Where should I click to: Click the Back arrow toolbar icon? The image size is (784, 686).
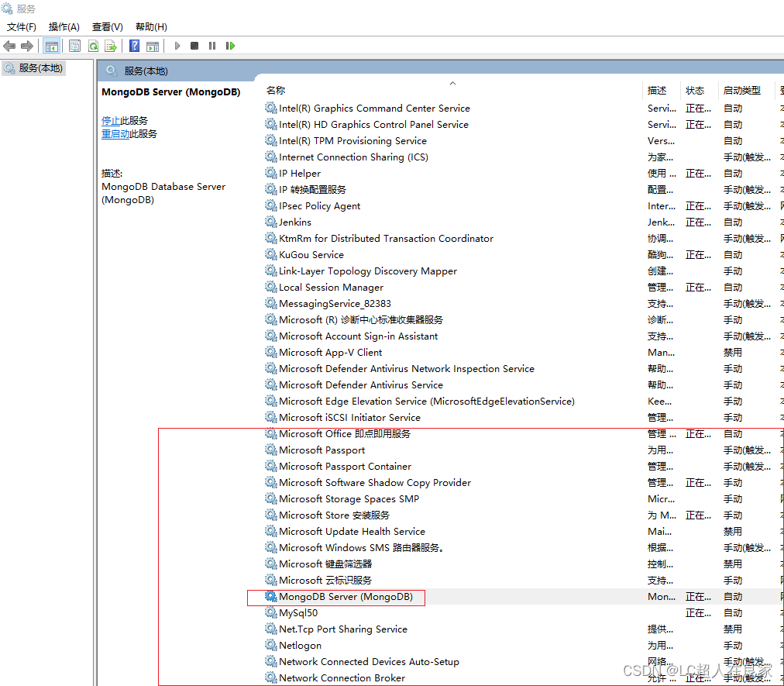click(x=9, y=46)
